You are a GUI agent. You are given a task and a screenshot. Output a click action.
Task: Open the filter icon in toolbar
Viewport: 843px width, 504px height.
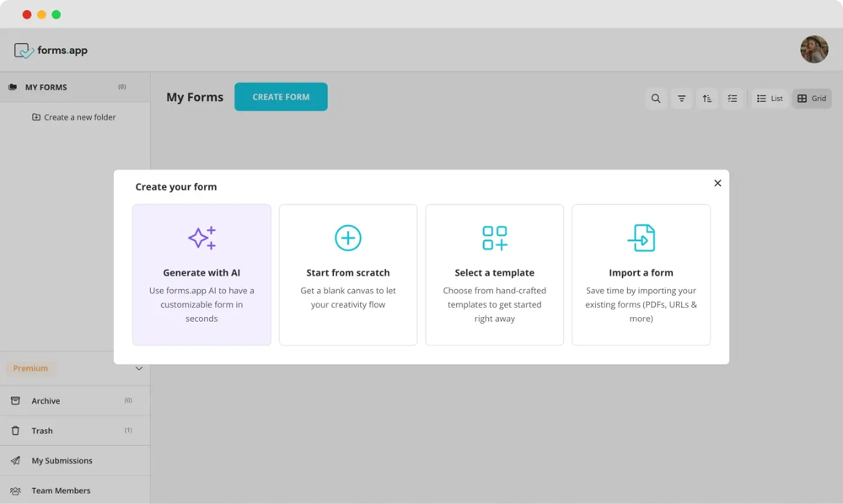(x=681, y=99)
